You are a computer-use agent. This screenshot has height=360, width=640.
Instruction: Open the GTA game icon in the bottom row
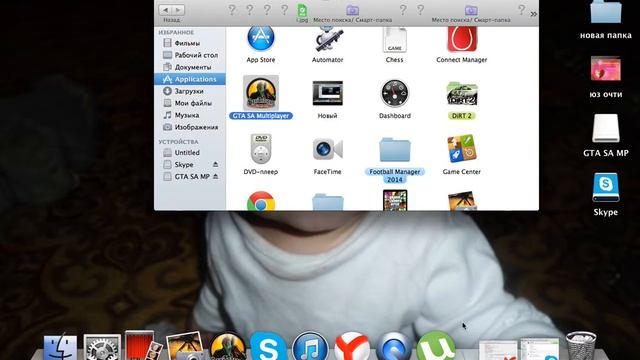[395, 200]
